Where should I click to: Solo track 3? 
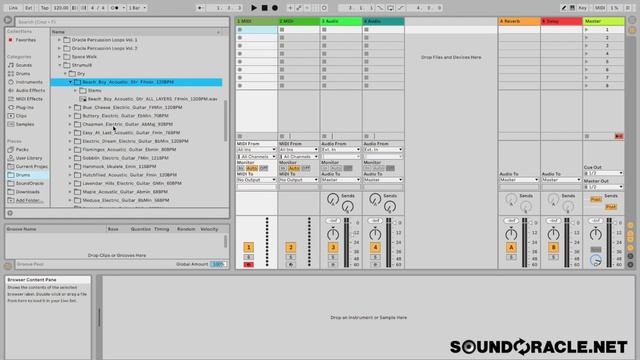[x=333, y=257]
